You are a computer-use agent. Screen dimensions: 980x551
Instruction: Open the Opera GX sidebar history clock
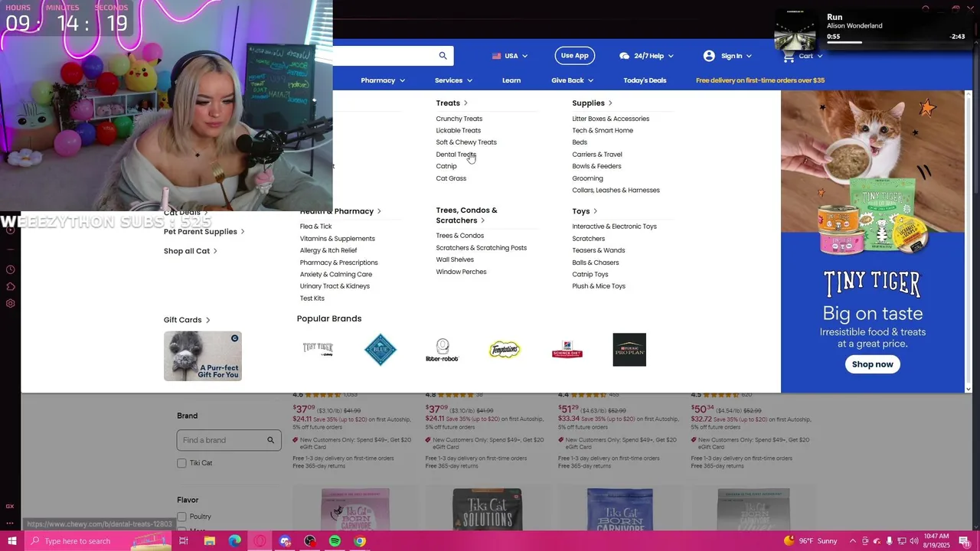pos(10,269)
